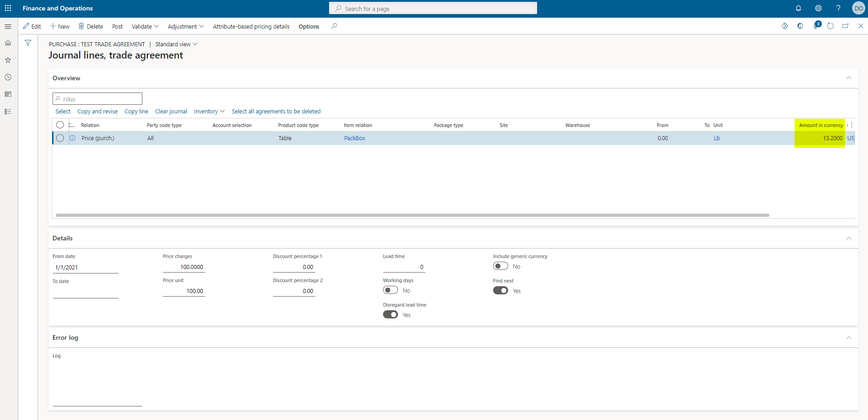The width and height of the screenshot is (868, 420).
Task: Click Post in the action bar
Action: [x=117, y=26]
